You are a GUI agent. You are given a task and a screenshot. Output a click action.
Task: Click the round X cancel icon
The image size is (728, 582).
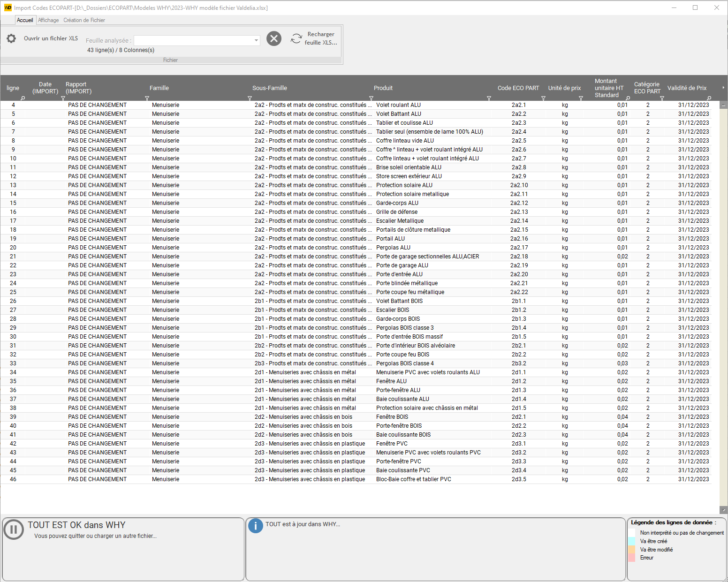274,38
